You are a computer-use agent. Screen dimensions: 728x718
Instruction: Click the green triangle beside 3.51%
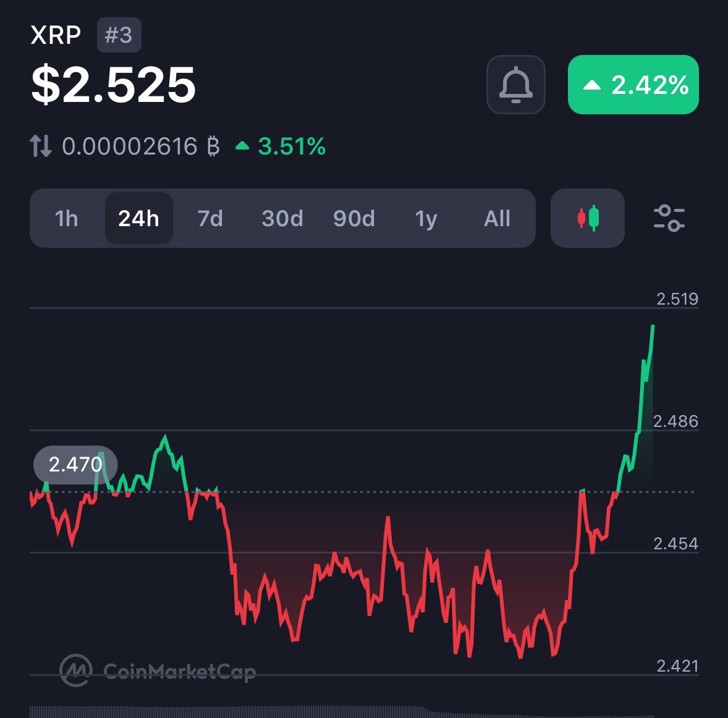coord(242,146)
